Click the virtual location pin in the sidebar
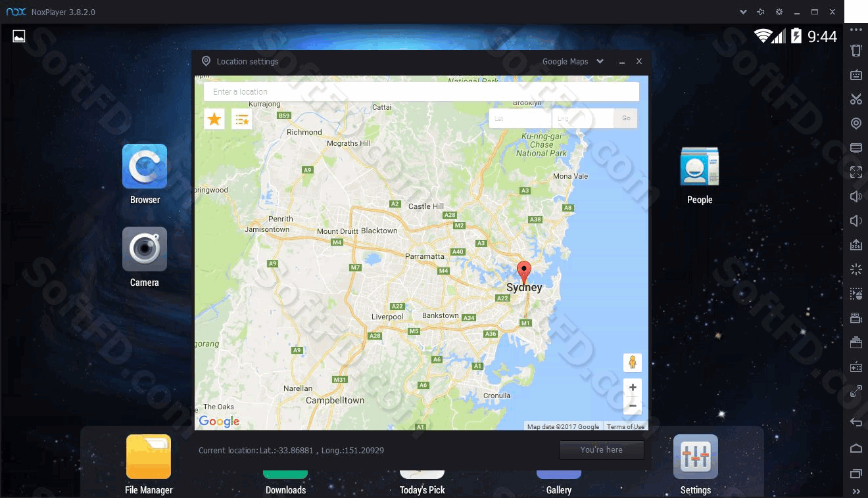868x498 pixels. coord(856,124)
